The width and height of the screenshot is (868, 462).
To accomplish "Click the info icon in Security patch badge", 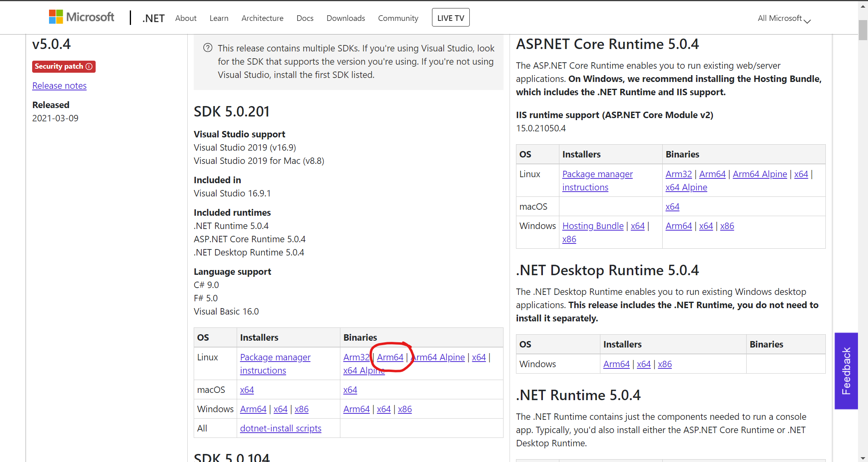I will click(x=89, y=66).
